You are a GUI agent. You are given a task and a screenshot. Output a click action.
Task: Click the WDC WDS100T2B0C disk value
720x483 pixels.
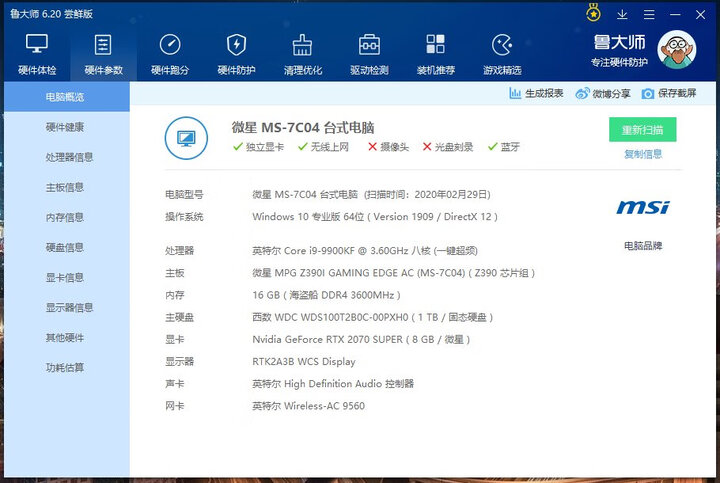[373, 317]
